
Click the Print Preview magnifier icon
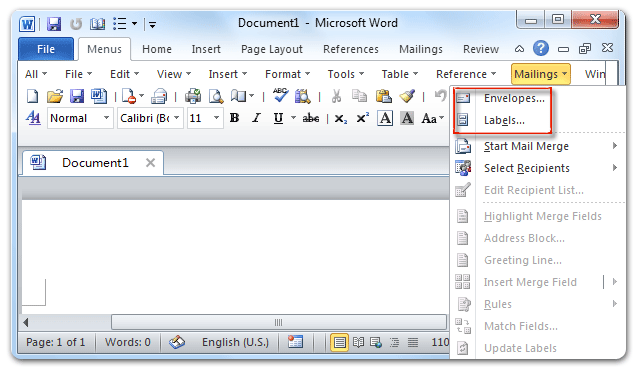click(x=216, y=96)
